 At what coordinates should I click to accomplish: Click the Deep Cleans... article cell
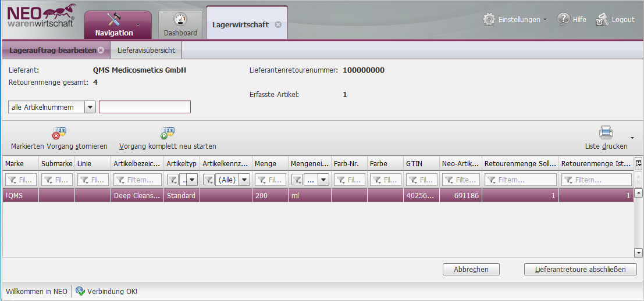click(137, 196)
